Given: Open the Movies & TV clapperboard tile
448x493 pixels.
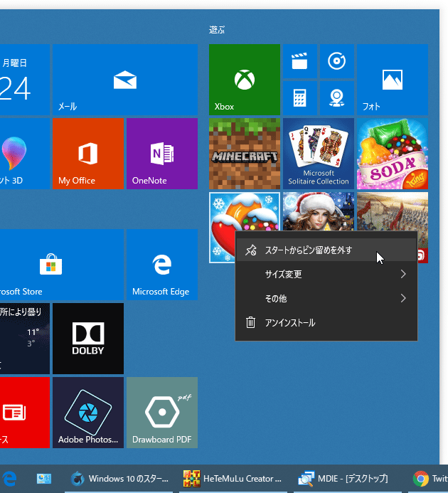Looking at the screenshot, I should click(x=300, y=61).
